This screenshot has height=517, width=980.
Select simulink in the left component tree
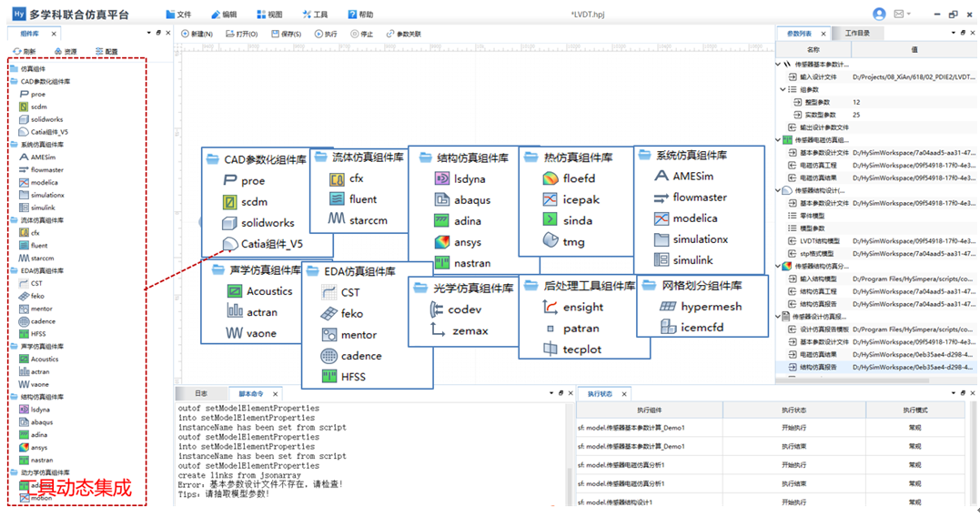coord(37,208)
